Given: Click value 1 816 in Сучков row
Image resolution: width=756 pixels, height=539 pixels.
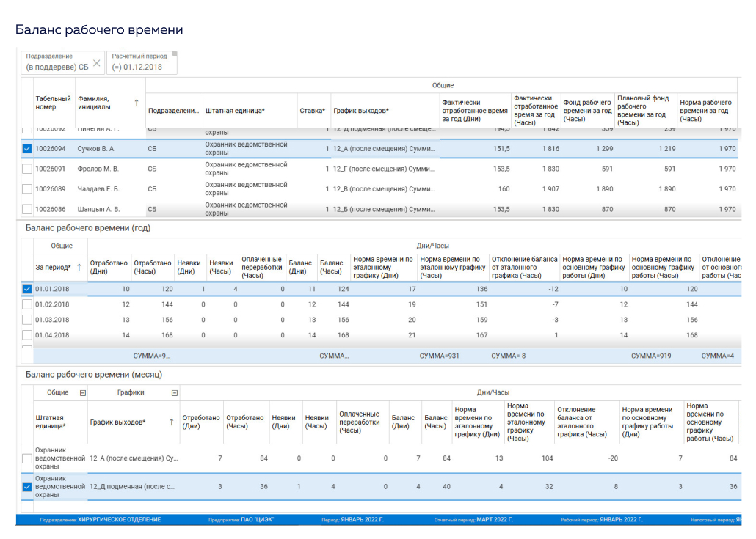Looking at the screenshot, I should [550, 149].
